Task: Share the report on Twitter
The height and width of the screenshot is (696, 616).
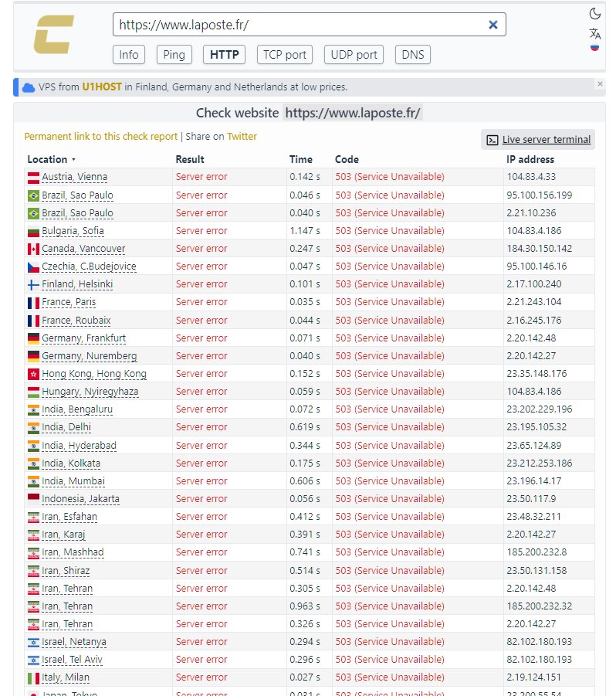Action: (x=242, y=137)
